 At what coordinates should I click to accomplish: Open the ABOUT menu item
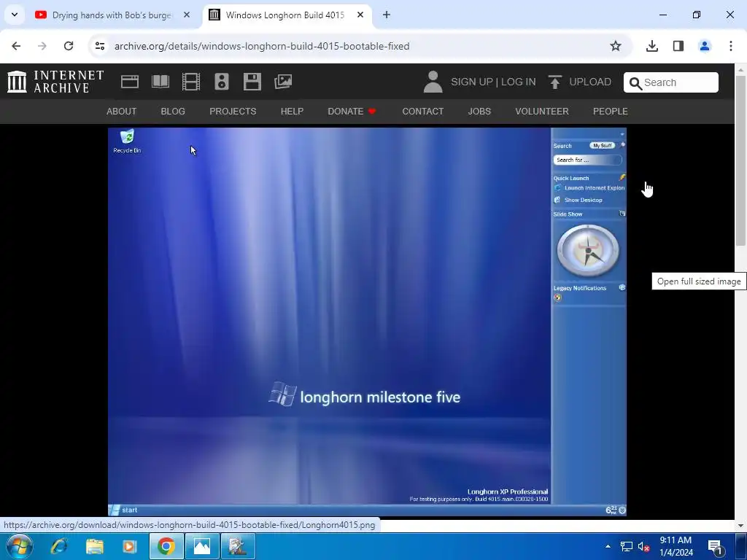122,112
